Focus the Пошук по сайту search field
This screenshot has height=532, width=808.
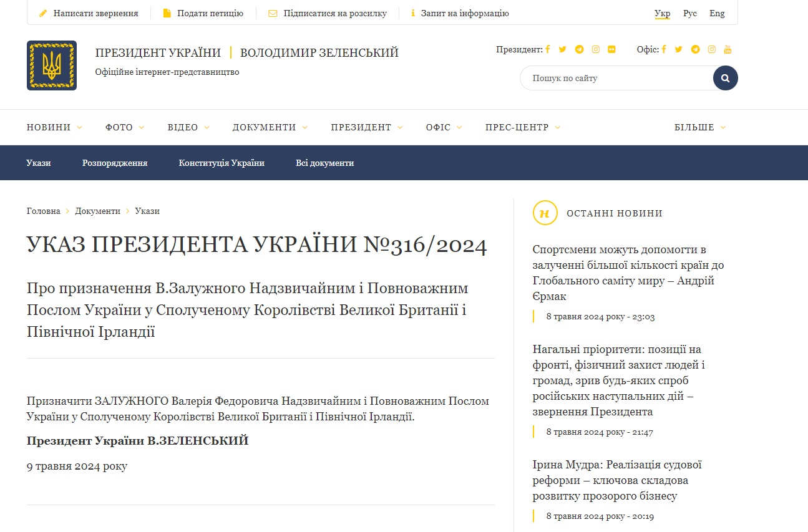click(618, 79)
